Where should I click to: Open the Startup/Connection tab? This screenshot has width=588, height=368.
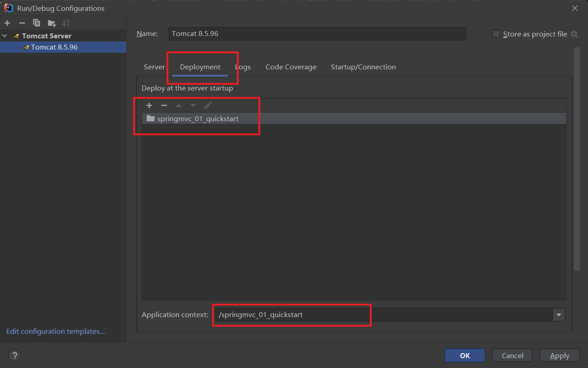pyautogui.click(x=363, y=67)
